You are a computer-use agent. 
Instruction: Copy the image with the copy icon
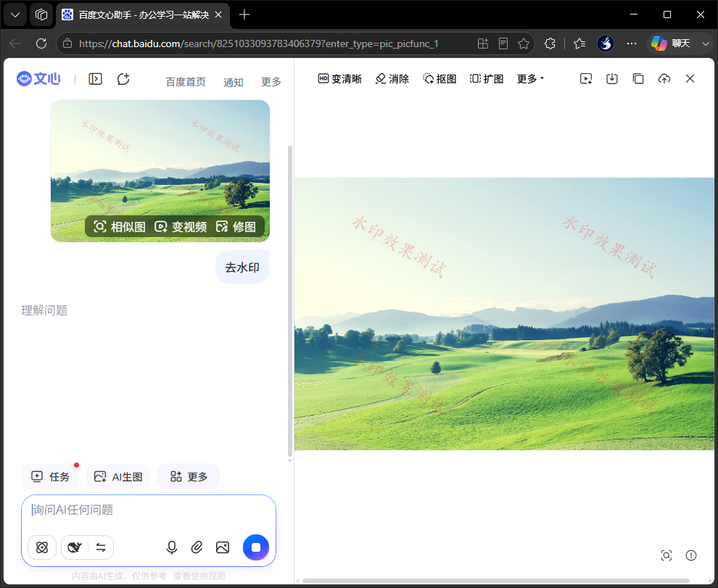[x=638, y=79]
